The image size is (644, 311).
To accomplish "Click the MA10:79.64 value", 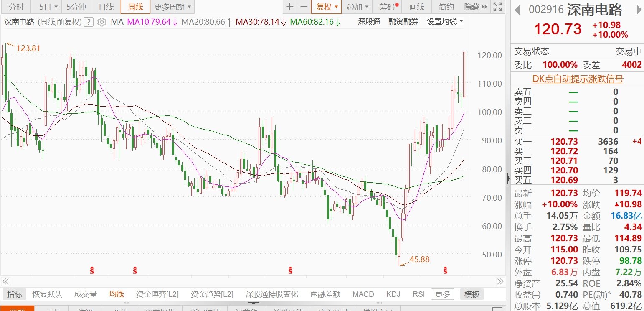I will tap(149, 22).
